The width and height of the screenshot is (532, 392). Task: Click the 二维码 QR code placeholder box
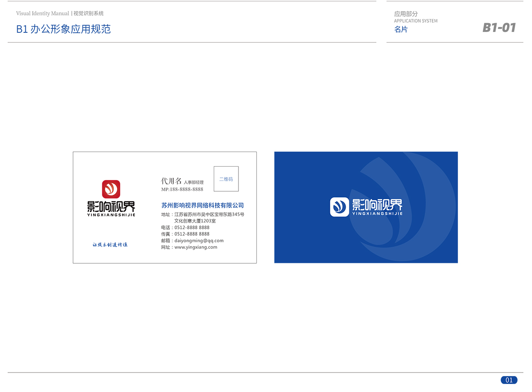pyautogui.click(x=226, y=179)
